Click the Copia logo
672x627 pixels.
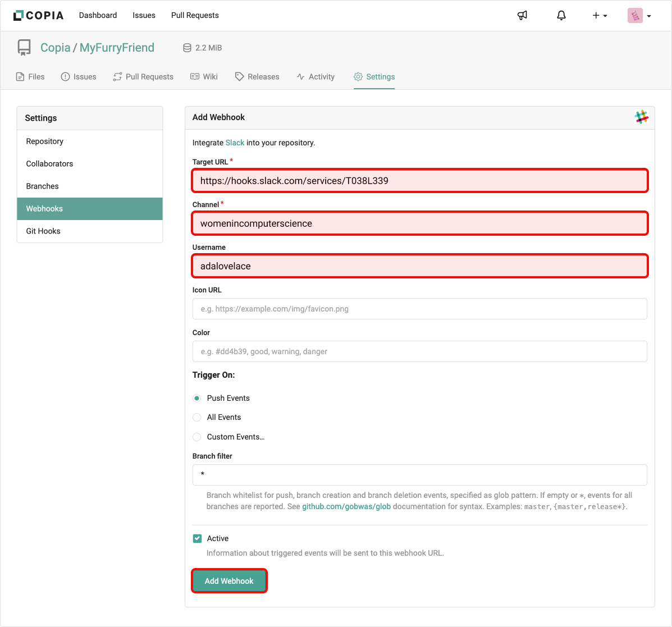tap(38, 15)
